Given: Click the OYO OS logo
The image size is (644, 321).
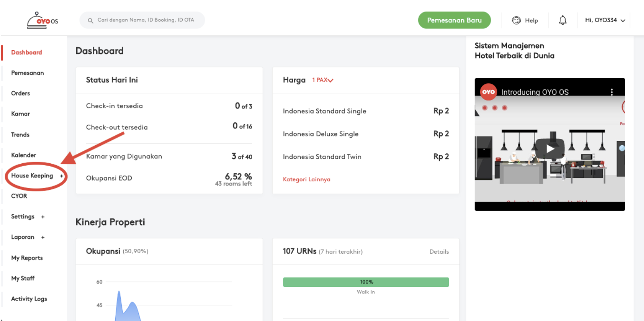Looking at the screenshot, I should pos(43,20).
